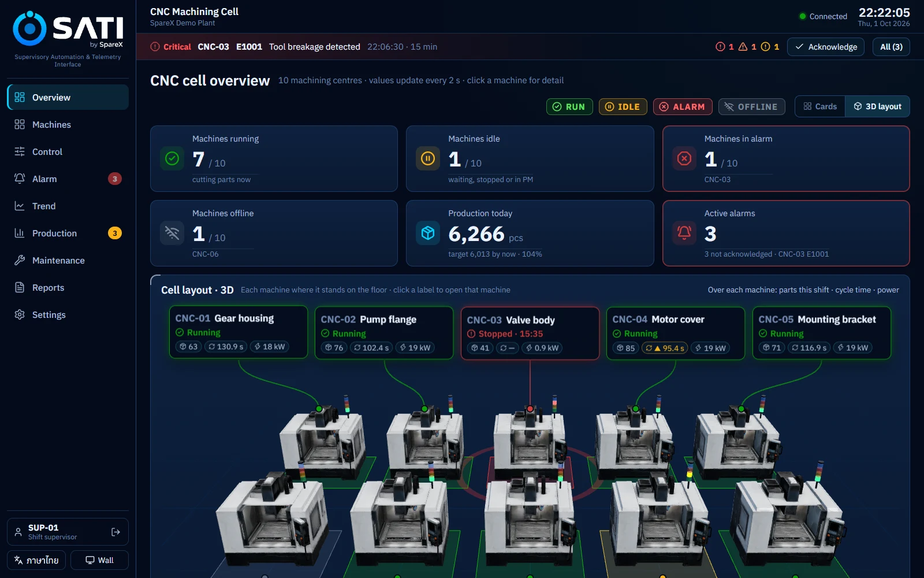Open the Production today card

pyautogui.click(x=530, y=233)
